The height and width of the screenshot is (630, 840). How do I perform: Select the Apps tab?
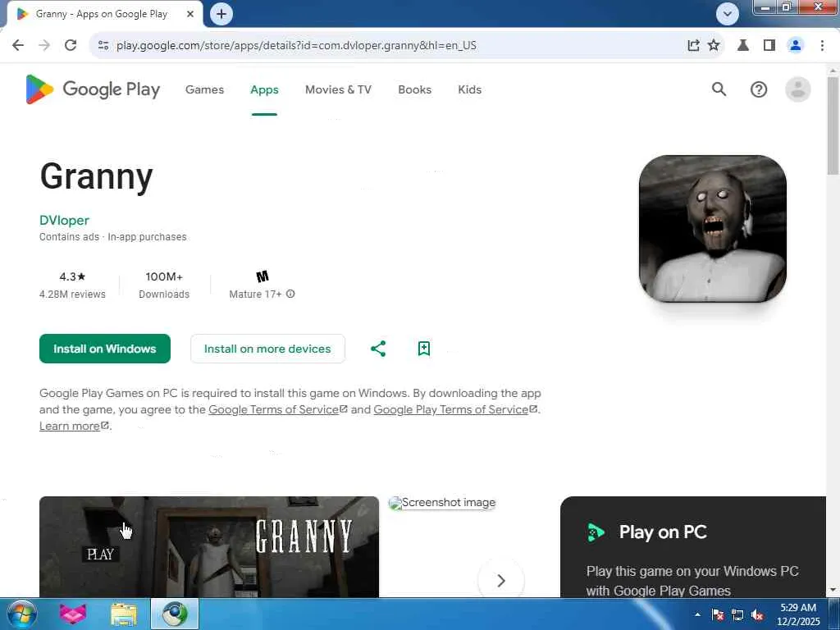point(265,89)
